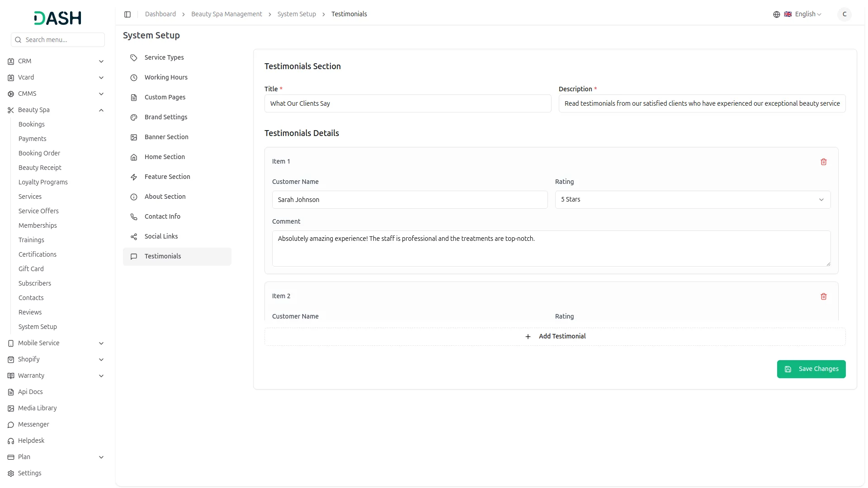This screenshot has width=868, height=488.
Task: Click the Save Changes button
Action: [x=811, y=369]
